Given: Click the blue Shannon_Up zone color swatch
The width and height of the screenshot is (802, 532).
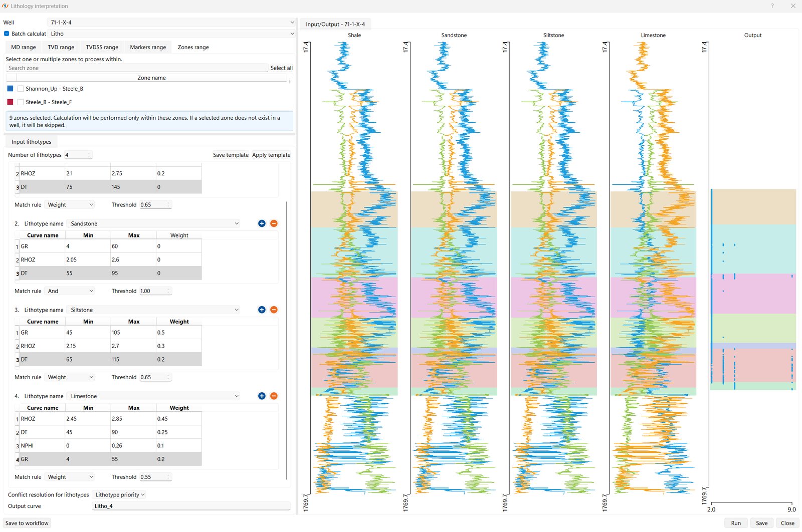Looking at the screenshot, I should coord(10,89).
